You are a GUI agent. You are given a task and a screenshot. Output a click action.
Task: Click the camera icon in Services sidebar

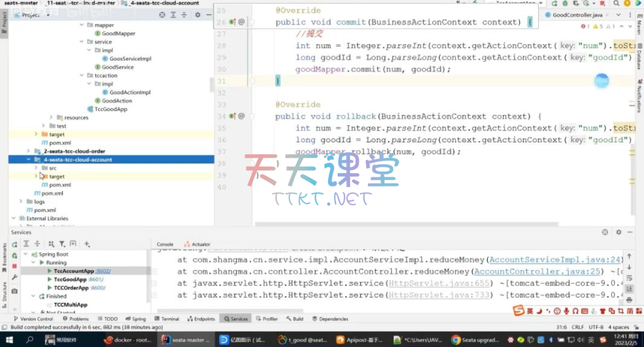coord(14,291)
